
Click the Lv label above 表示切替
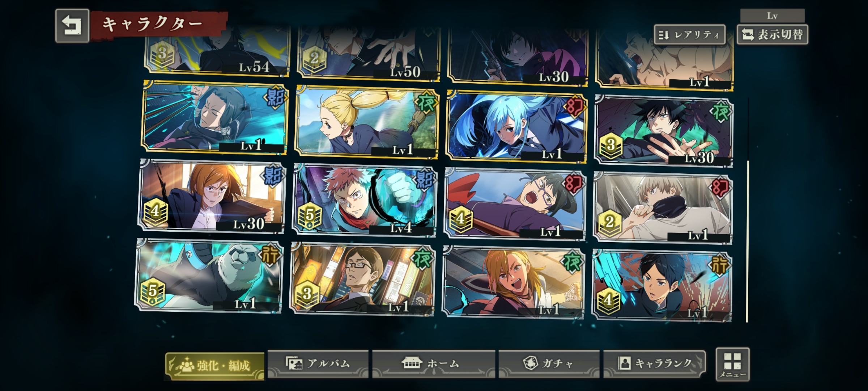click(772, 16)
